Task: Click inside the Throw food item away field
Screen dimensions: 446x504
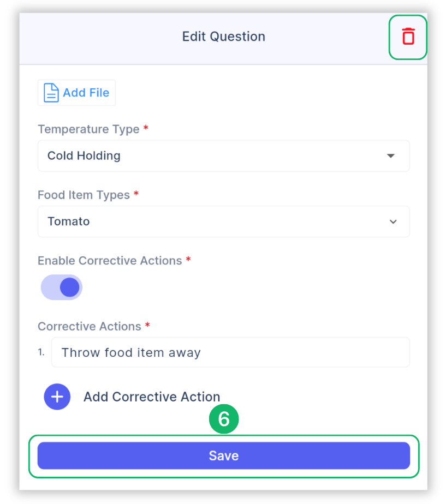Action: [230, 352]
